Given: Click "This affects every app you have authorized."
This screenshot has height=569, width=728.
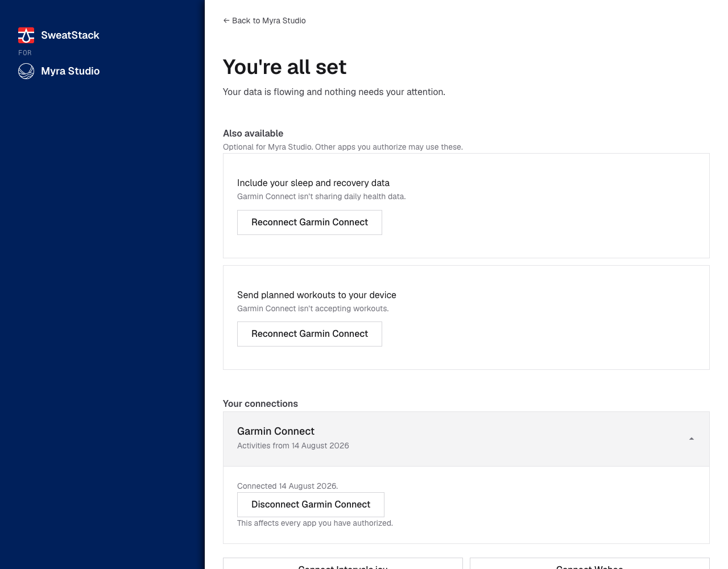Looking at the screenshot, I should 315,523.
